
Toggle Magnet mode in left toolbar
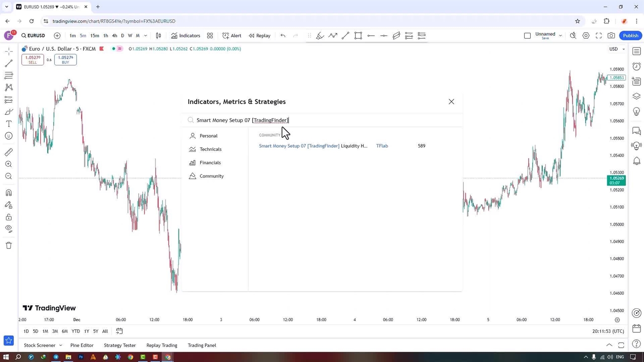click(9, 193)
